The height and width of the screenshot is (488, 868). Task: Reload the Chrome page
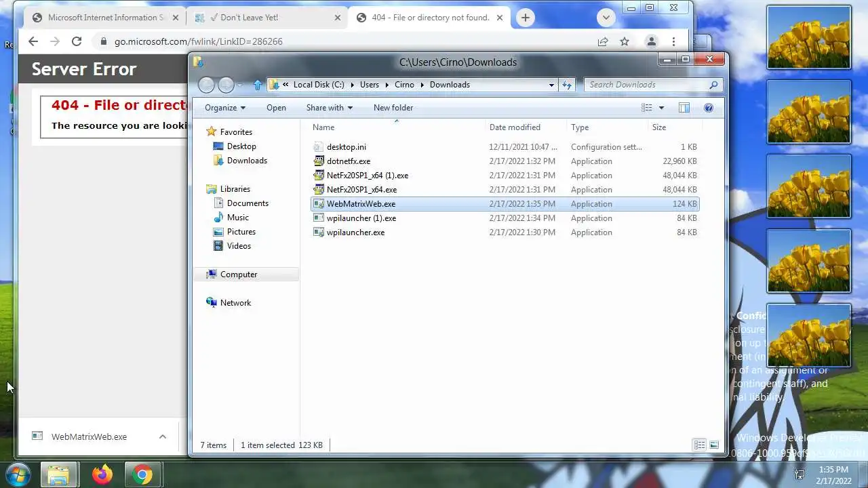77,41
